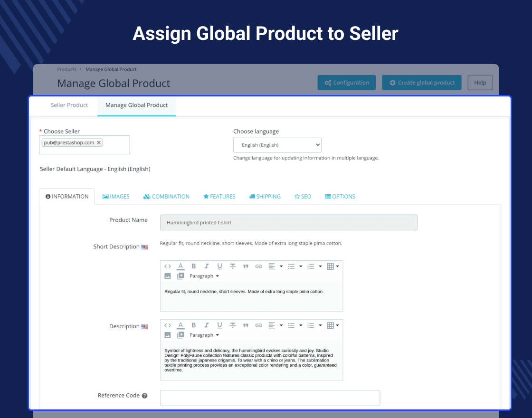Toggle underline in Short Description editor
This screenshot has width=532, height=418.
[x=219, y=266]
